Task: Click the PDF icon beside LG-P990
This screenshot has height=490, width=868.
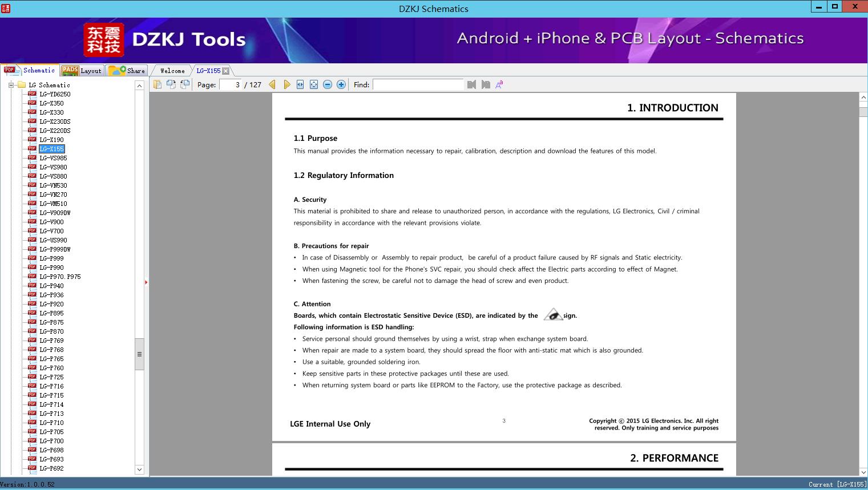Action: tap(32, 267)
